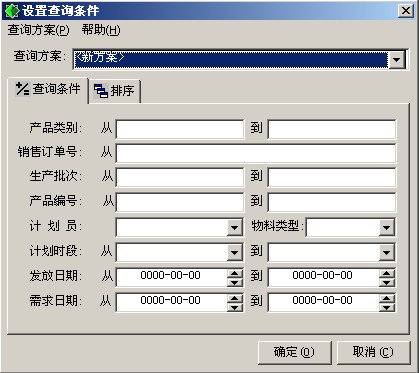Expand the 计划时段 从 dropdown
The height and width of the screenshot is (373, 419).
pos(234,252)
